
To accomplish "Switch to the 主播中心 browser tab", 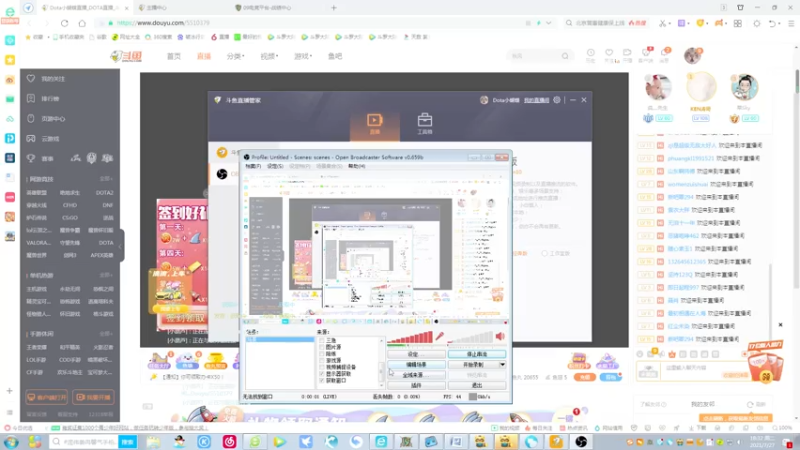I will coord(181,8).
